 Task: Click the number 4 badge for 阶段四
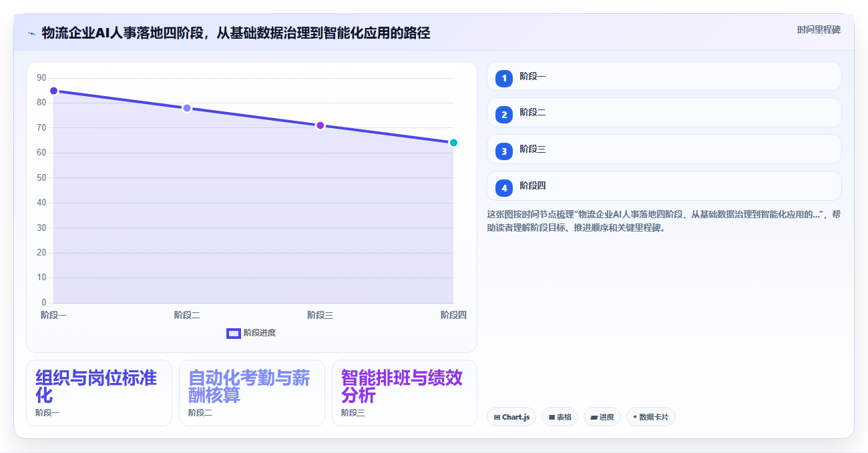point(504,188)
